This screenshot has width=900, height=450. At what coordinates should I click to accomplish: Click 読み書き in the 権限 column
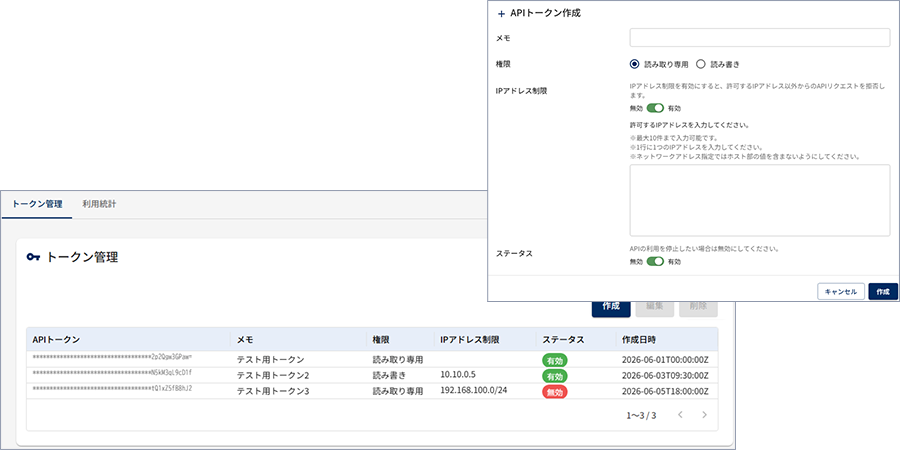389,376
